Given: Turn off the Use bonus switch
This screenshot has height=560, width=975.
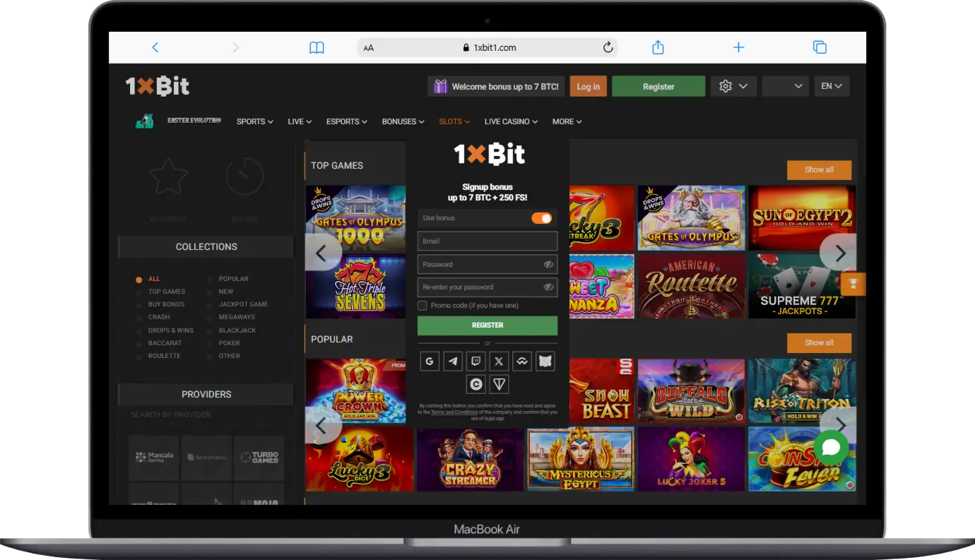Looking at the screenshot, I should (542, 218).
